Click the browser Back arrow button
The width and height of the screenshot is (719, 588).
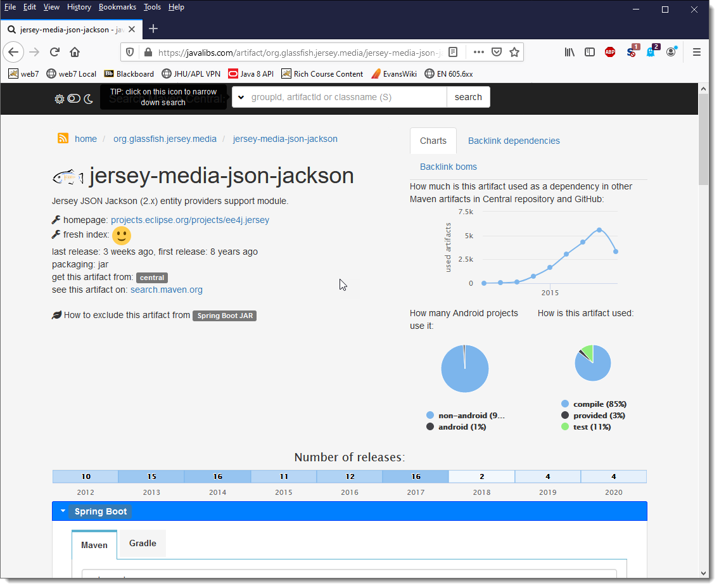(13, 53)
